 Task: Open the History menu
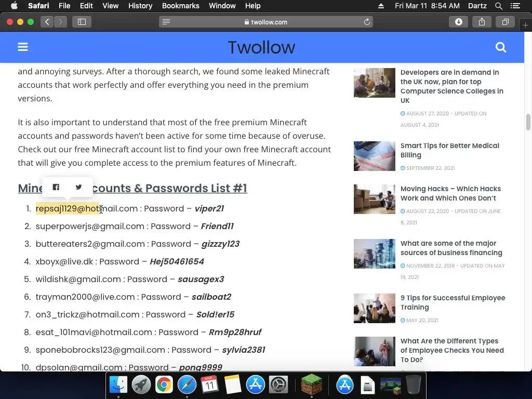click(x=140, y=6)
